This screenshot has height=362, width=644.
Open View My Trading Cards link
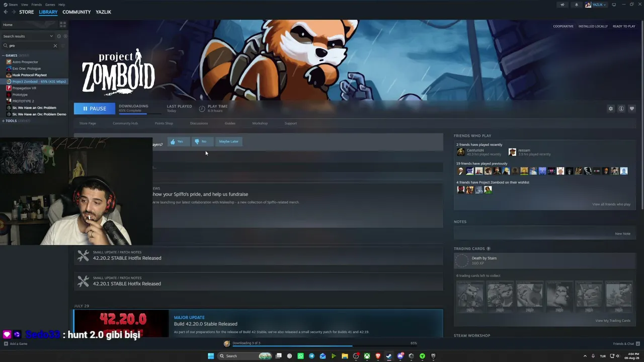[x=613, y=321]
